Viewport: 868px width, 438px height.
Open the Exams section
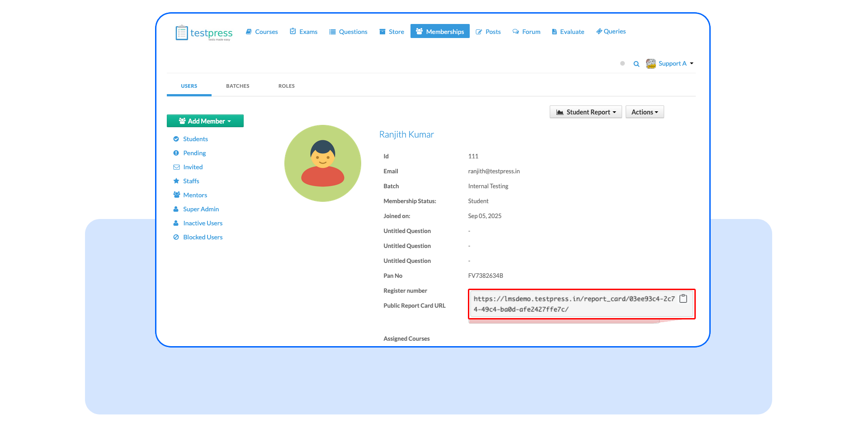(x=304, y=32)
